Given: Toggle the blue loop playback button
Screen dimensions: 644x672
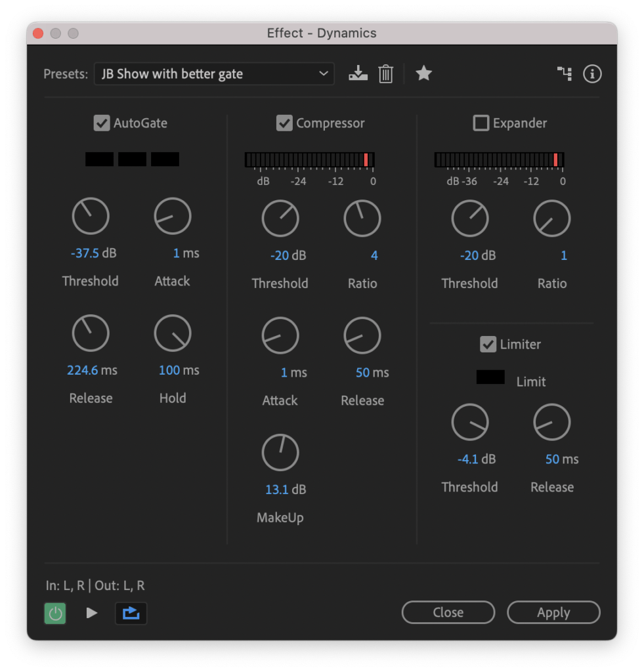Looking at the screenshot, I should pyautogui.click(x=131, y=614).
